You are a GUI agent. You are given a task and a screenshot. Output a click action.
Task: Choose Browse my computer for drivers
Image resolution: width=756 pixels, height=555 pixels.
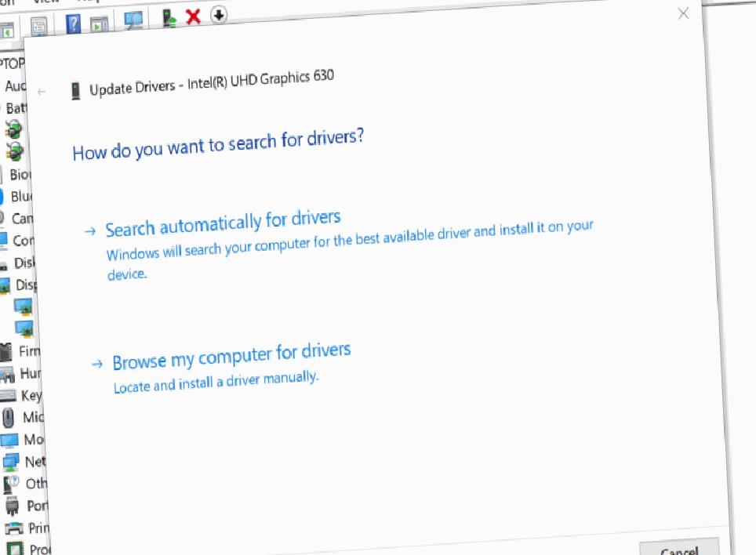click(x=231, y=357)
